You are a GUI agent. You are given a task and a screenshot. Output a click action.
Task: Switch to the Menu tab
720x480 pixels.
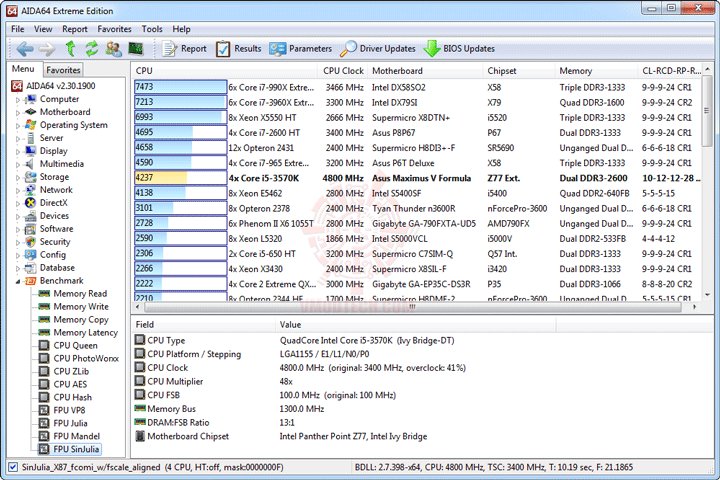point(23,69)
